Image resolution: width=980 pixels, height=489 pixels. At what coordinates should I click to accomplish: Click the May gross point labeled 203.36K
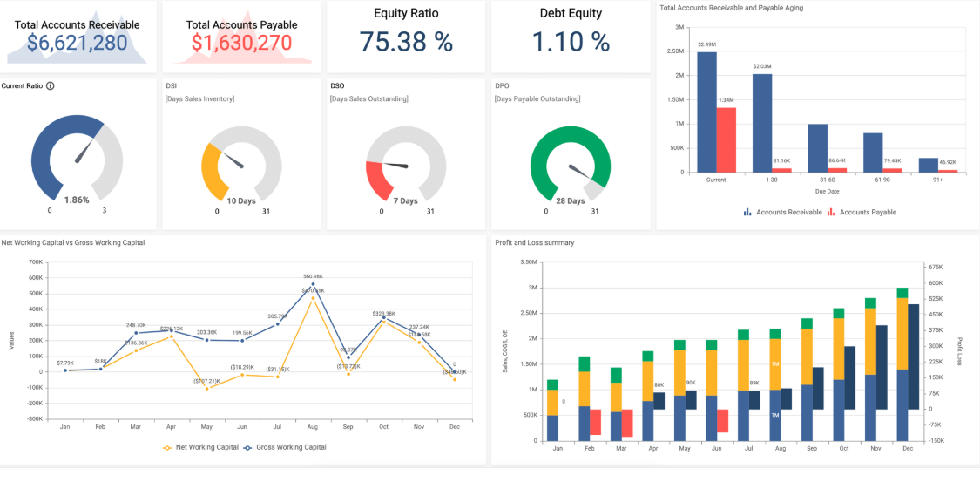pyautogui.click(x=206, y=340)
